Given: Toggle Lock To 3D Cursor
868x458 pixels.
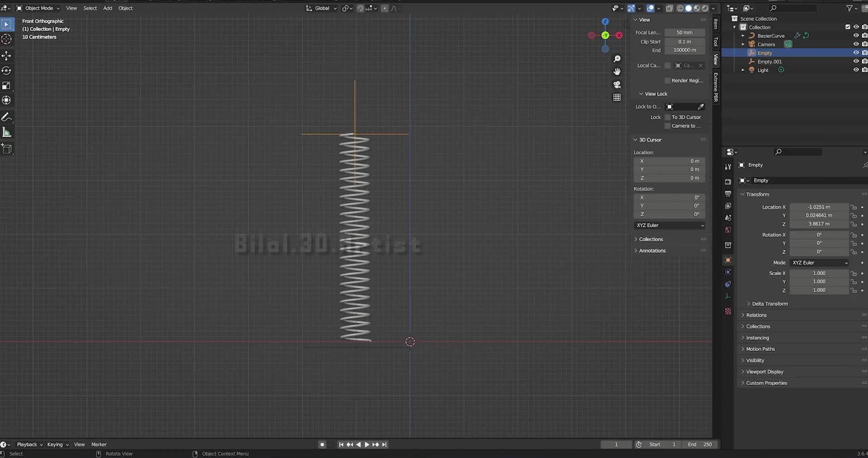Looking at the screenshot, I should click(x=668, y=117).
